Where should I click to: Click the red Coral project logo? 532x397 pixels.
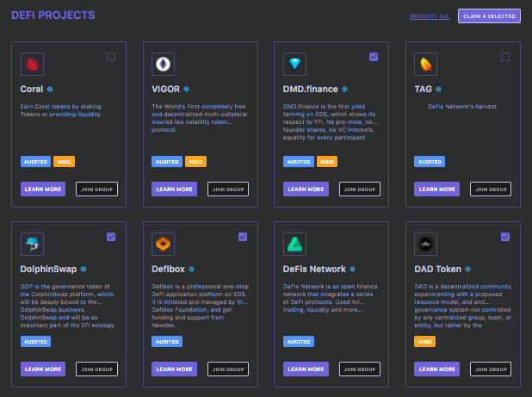32,64
